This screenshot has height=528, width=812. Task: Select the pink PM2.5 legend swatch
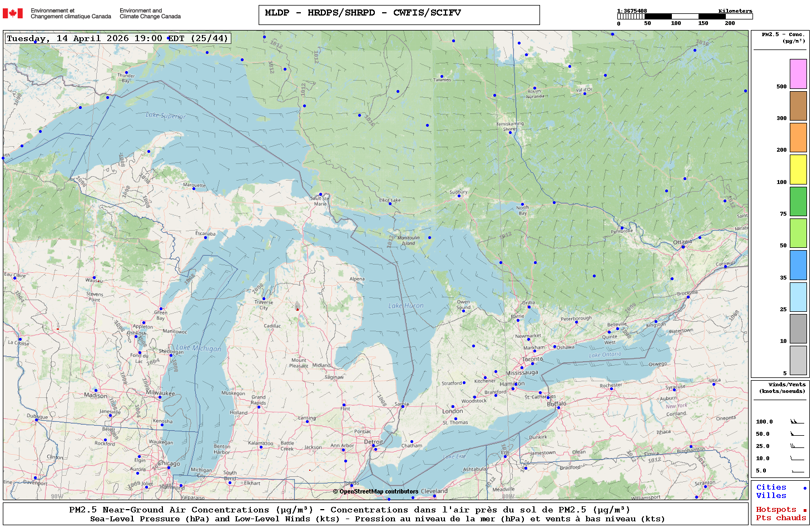tap(798, 74)
